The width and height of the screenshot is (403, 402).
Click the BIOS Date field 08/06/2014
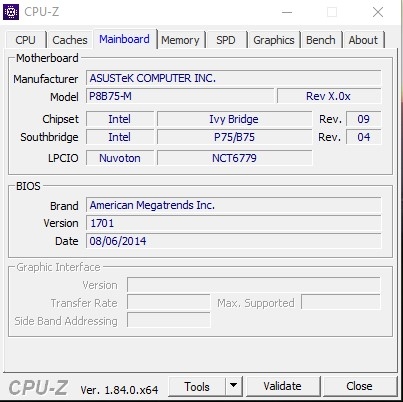(x=233, y=241)
